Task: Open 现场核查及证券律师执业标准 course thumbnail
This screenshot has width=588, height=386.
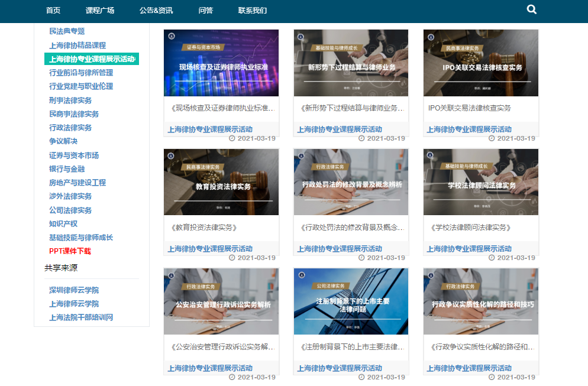Action: tap(221, 63)
